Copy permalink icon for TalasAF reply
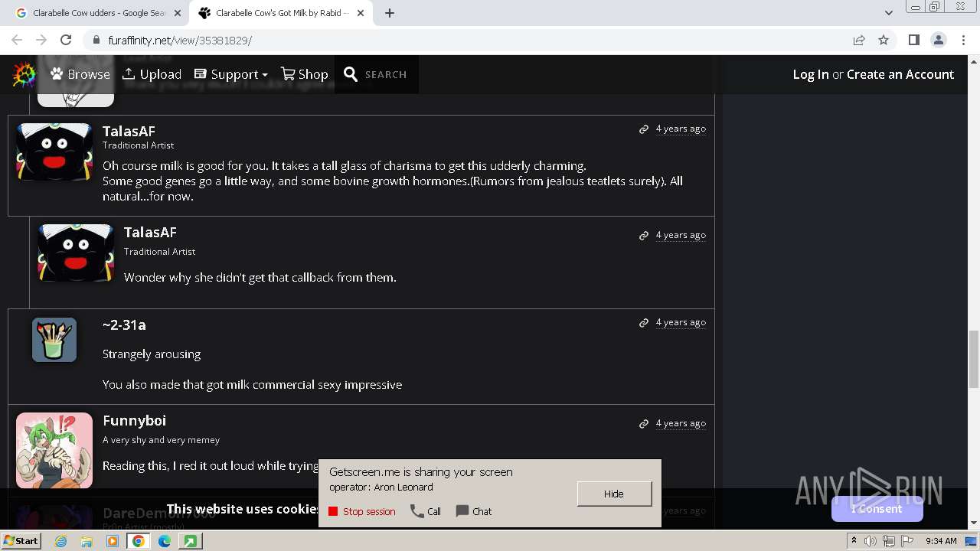This screenshot has width=980, height=551. click(644, 236)
